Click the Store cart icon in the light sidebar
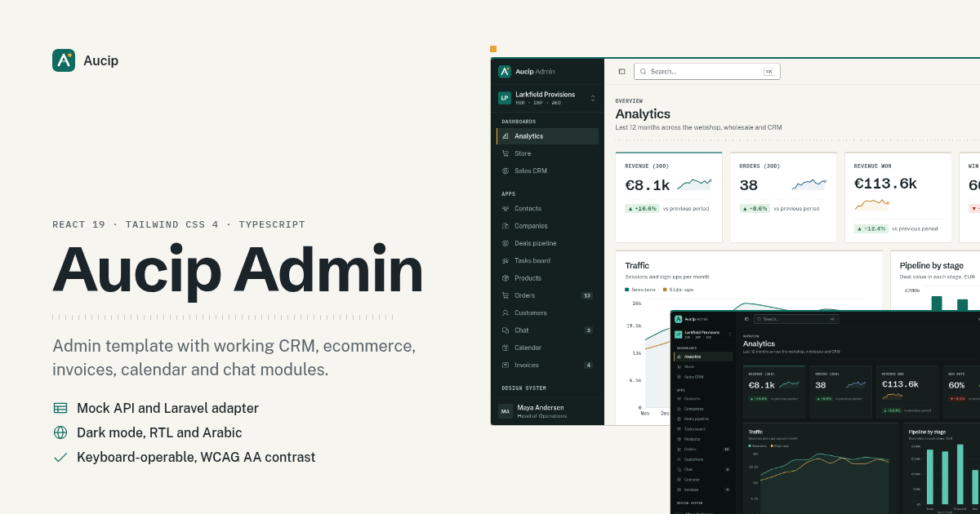Screen dimensions: 980x514 (x=506, y=153)
